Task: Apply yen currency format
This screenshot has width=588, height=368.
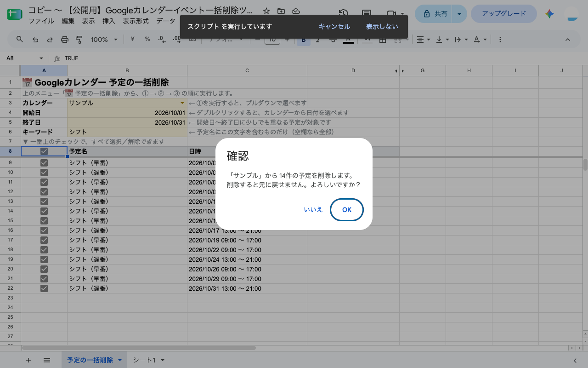Action: [x=133, y=40]
